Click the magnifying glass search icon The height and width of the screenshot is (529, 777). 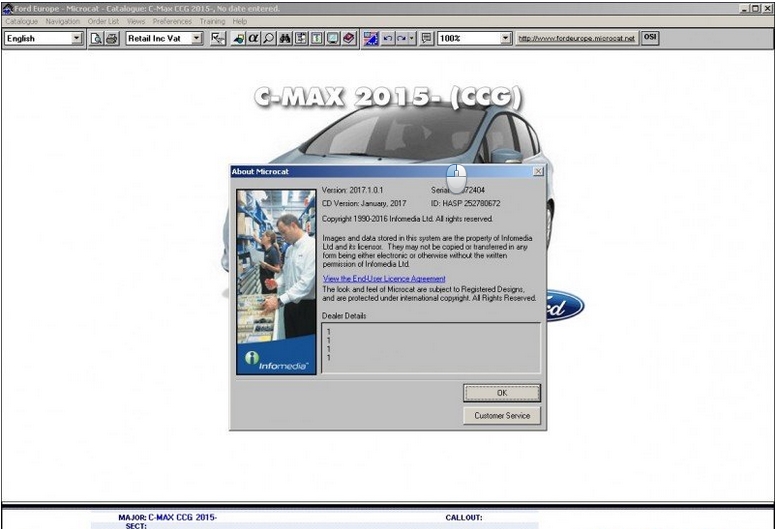click(x=269, y=38)
